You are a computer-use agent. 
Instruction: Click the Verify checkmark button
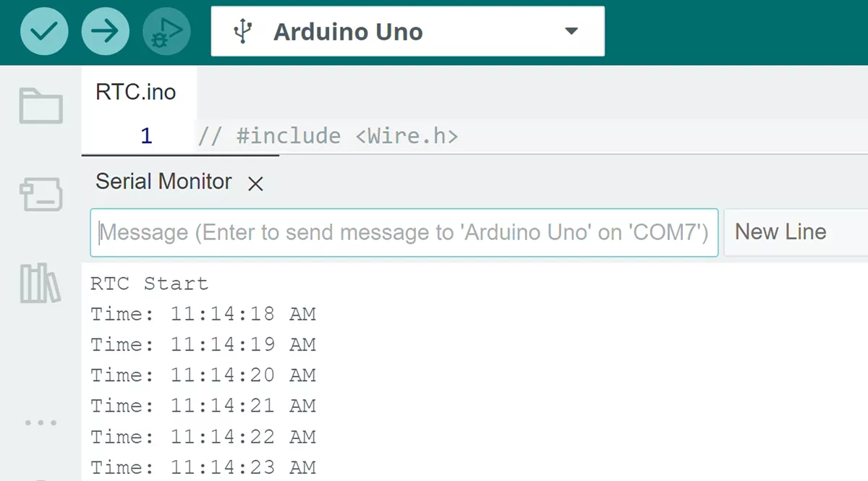click(44, 32)
